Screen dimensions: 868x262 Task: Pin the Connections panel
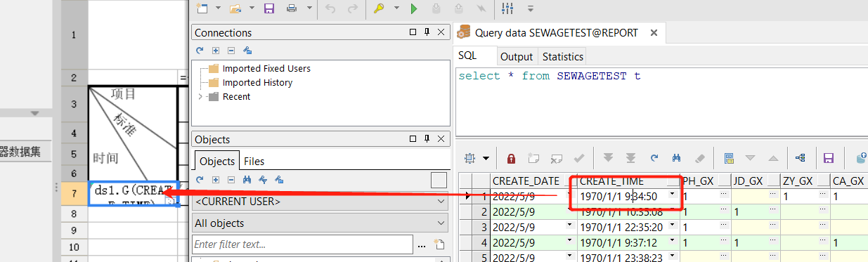point(427,32)
